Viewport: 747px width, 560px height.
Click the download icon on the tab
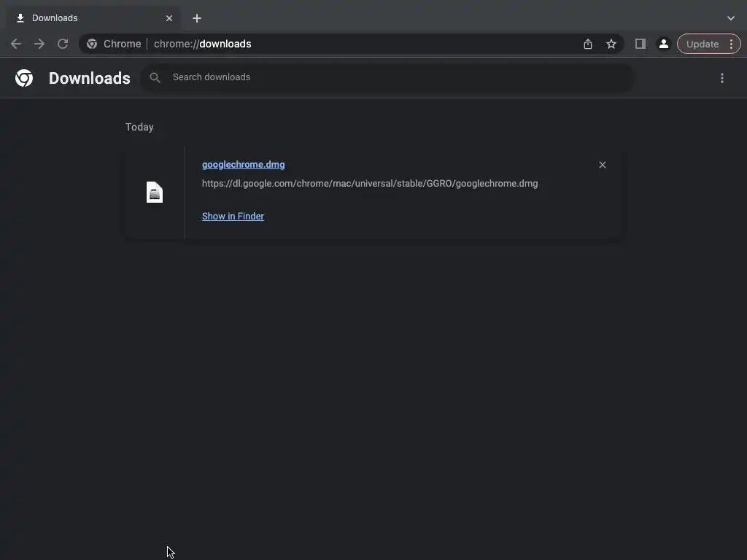click(x=20, y=18)
